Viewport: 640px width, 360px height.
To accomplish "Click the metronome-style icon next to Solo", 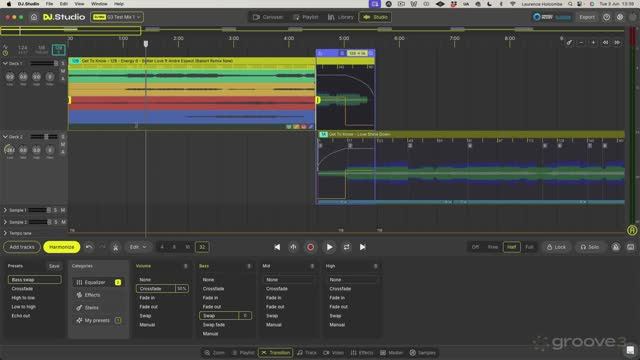I will click(x=616, y=247).
